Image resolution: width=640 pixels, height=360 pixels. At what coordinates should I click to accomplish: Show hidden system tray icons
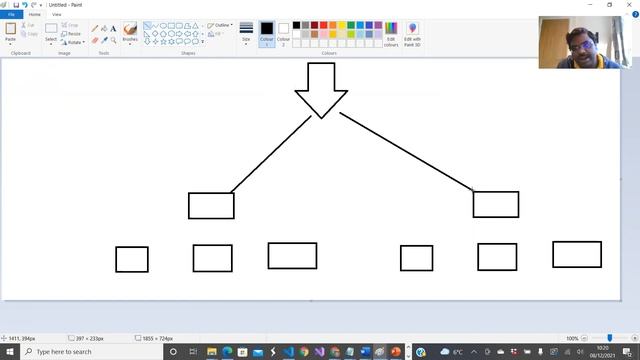point(473,351)
